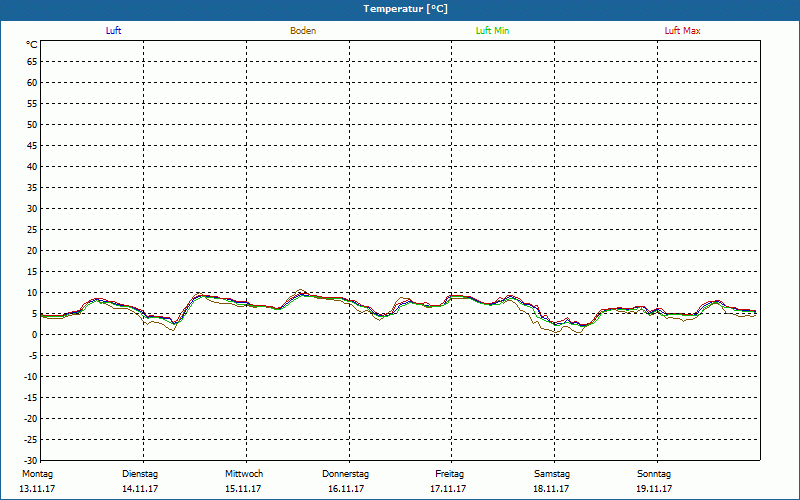
Task: Click the '15' y-axis value
Action: pyautogui.click(x=32, y=272)
